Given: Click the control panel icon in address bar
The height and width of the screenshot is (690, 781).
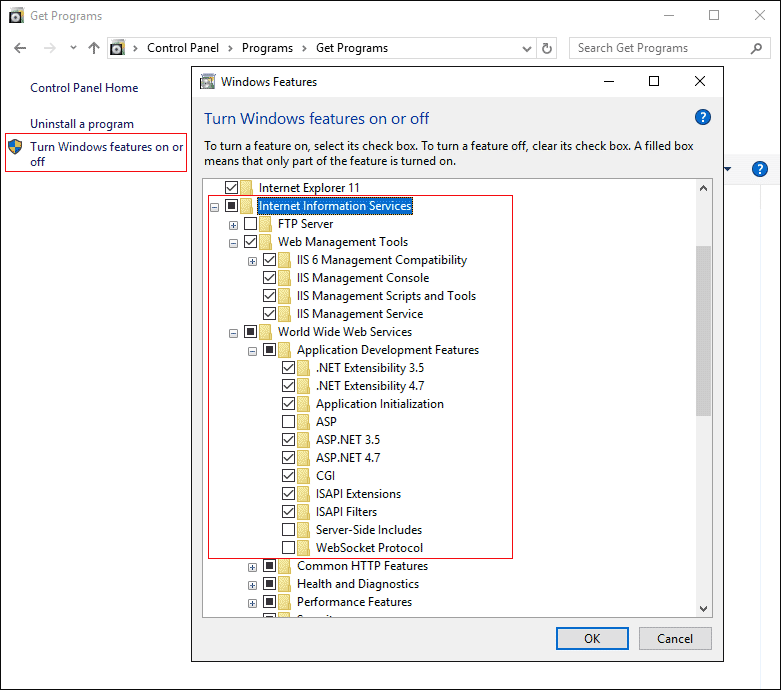Looking at the screenshot, I should pos(117,48).
